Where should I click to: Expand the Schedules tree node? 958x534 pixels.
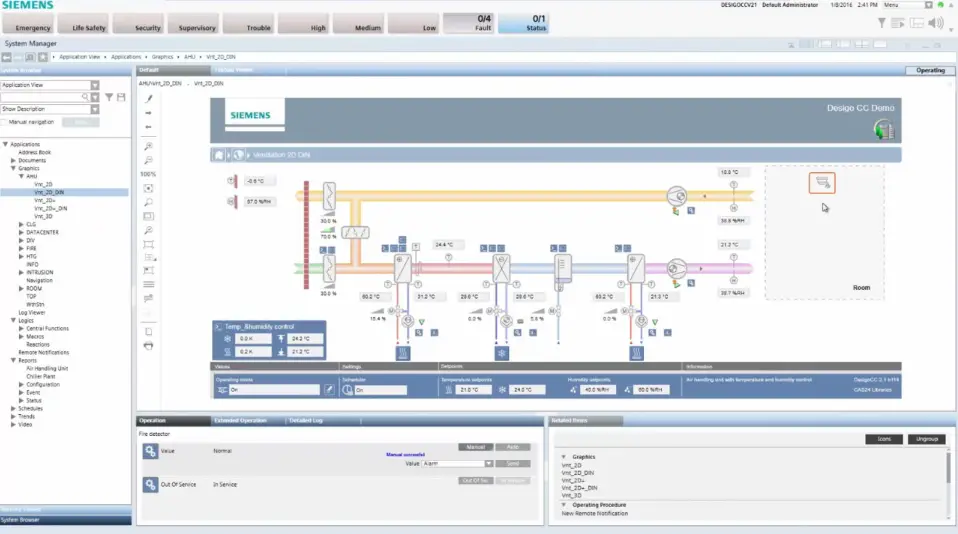pos(13,408)
